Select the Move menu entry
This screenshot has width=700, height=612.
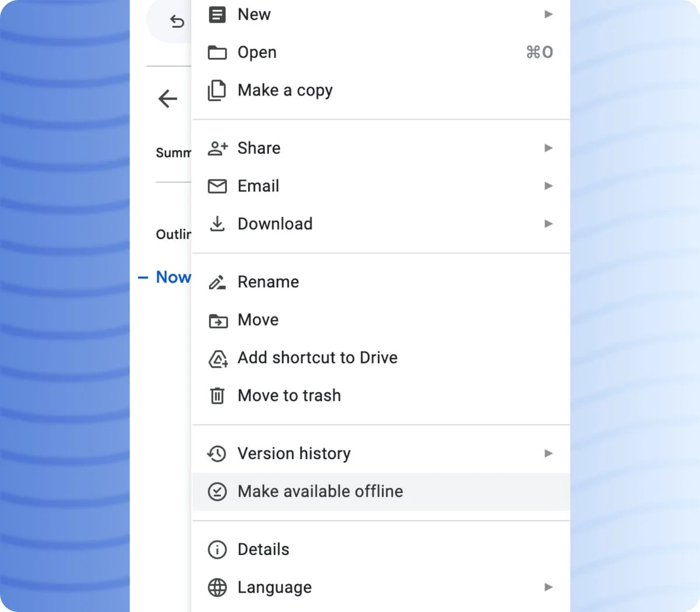[x=258, y=320]
